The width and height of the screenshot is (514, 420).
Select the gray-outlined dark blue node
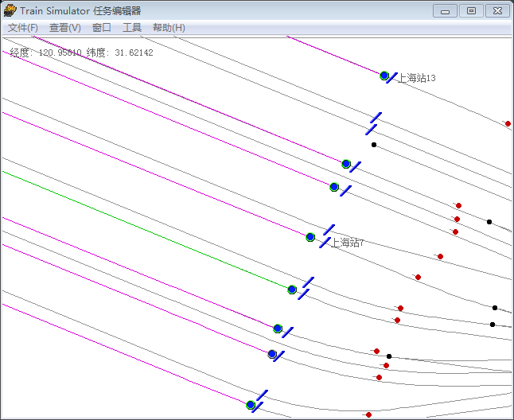click(272, 354)
